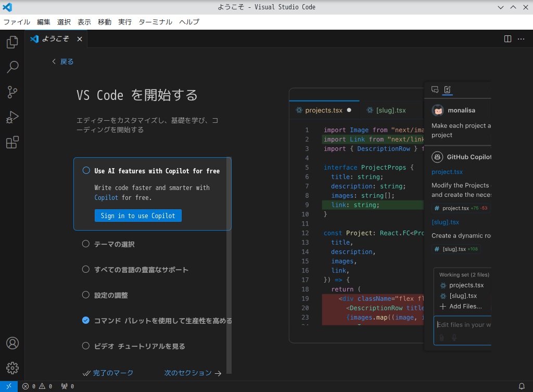Open notifications bell in status bar
533x392 pixels.
[522, 386]
